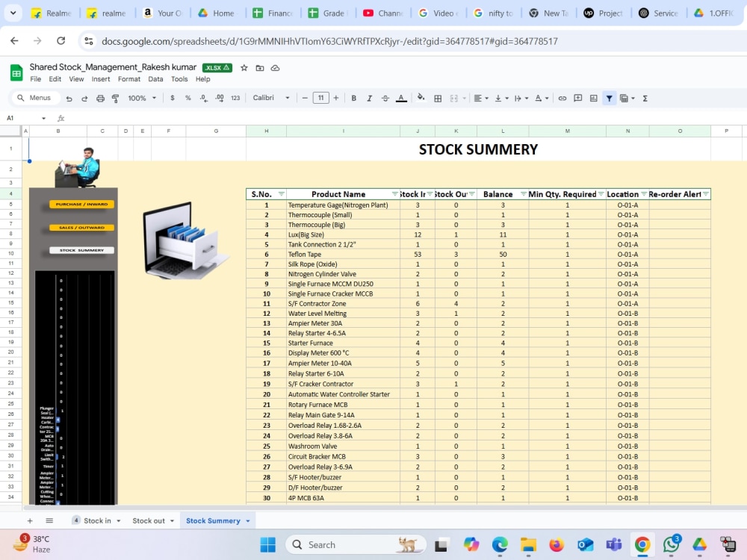Open the Google Sheets home icon
Viewport: 747px width, 560px height.
coord(16,73)
